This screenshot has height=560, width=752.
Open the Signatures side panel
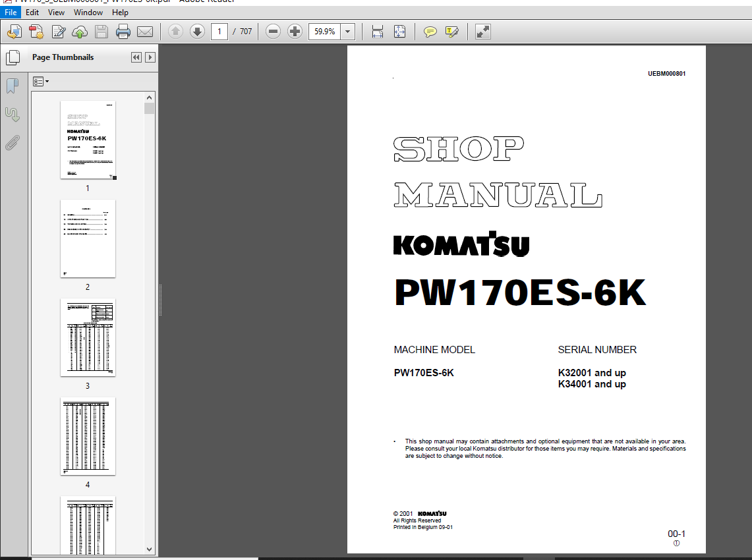[x=12, y=114]
